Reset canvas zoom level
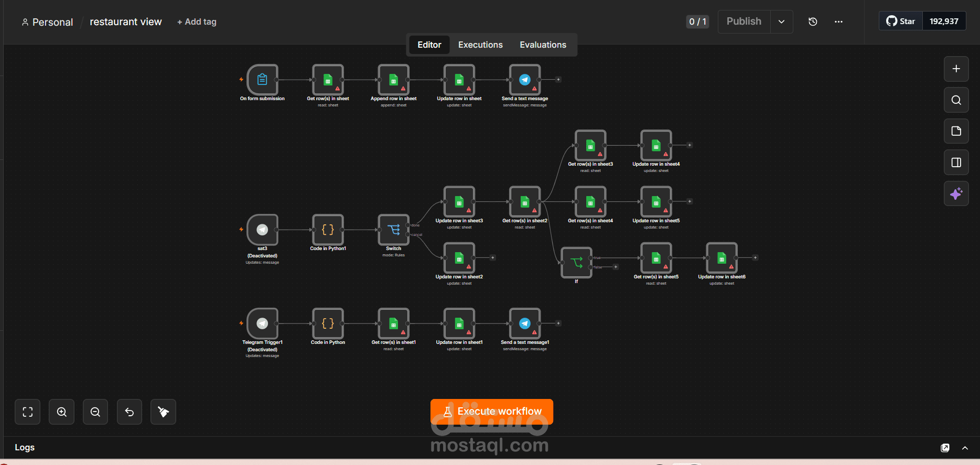The image size is (980, 465). click(130, 412)
